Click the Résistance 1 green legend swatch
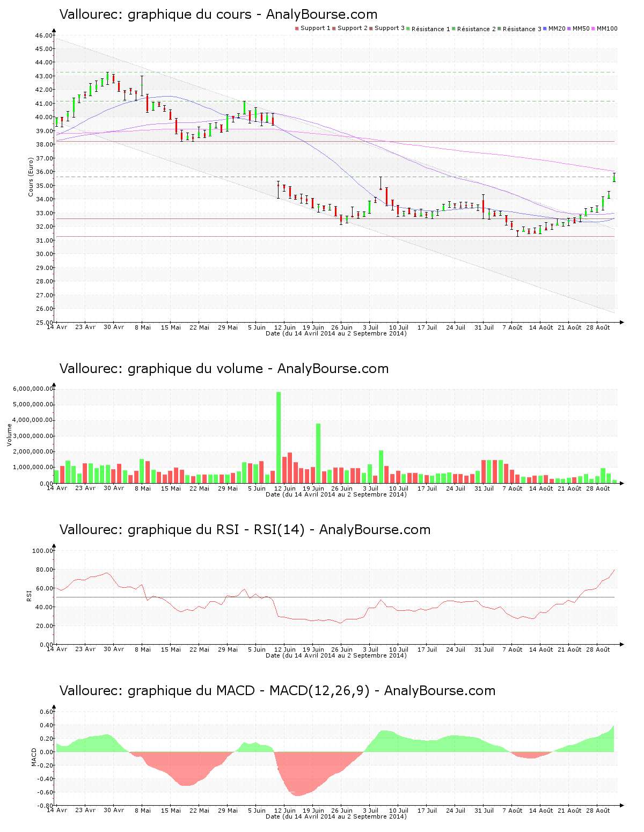Screen dimensions: 644x832 408,28
